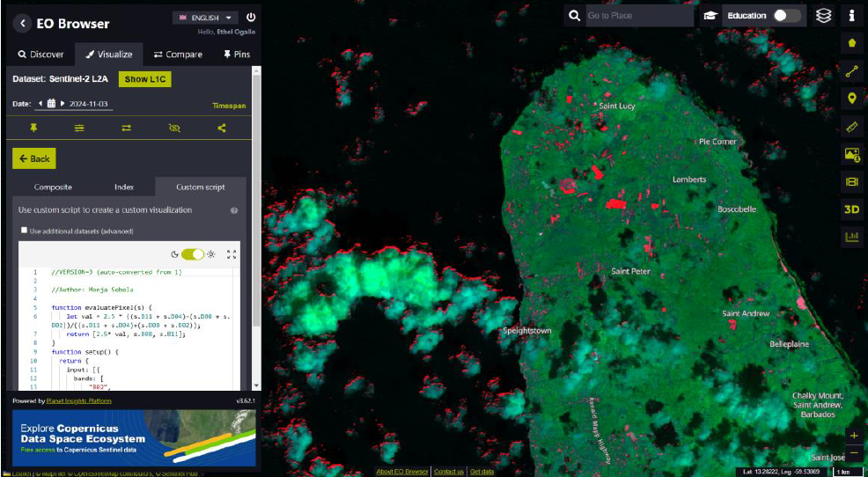The width and height of the screenshot is (868, 477).
Task: Share the visualization via share icon
Action: (221, 128)
